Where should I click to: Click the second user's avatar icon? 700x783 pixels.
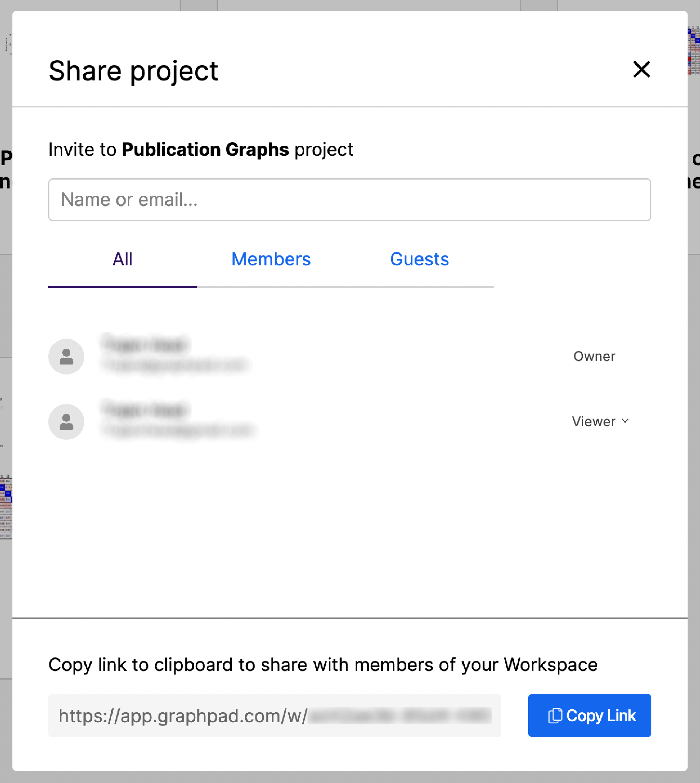pos(66,421)
